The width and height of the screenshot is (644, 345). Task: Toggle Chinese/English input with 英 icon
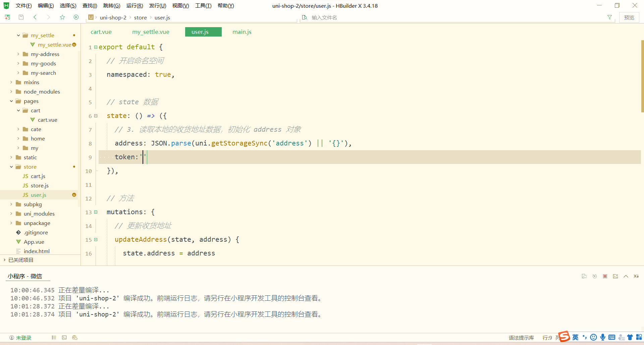[x=575, y=337]
